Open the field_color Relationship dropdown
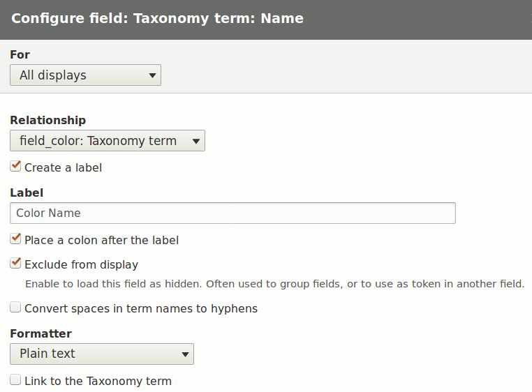Screen dimensions: 532x392 tap(108, 141)
